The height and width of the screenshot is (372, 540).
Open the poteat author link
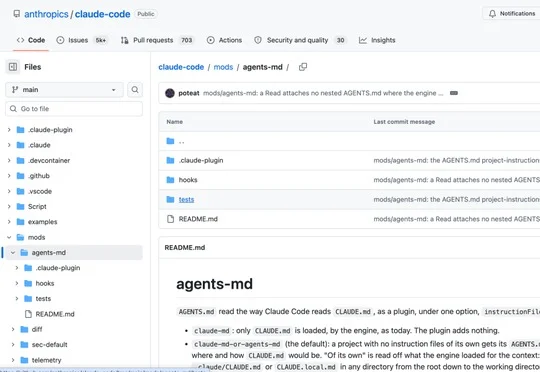click(x=189, y=93)
